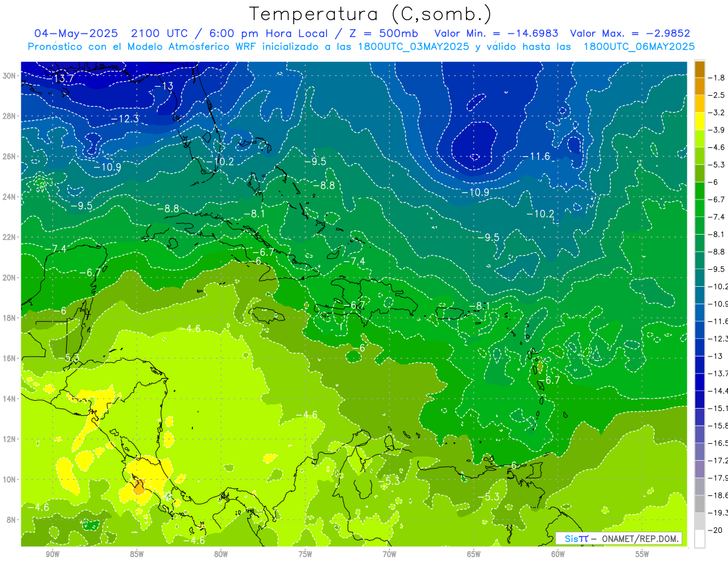Click the title 'Temperatura (C,somb.)'

pyautogui.click(x=371, y=14)
